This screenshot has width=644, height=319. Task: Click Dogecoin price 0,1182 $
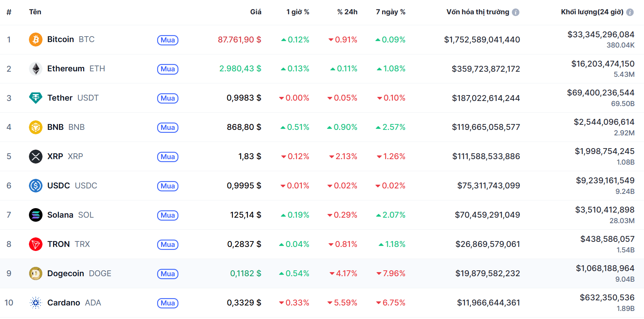click(x=246, y=274)
